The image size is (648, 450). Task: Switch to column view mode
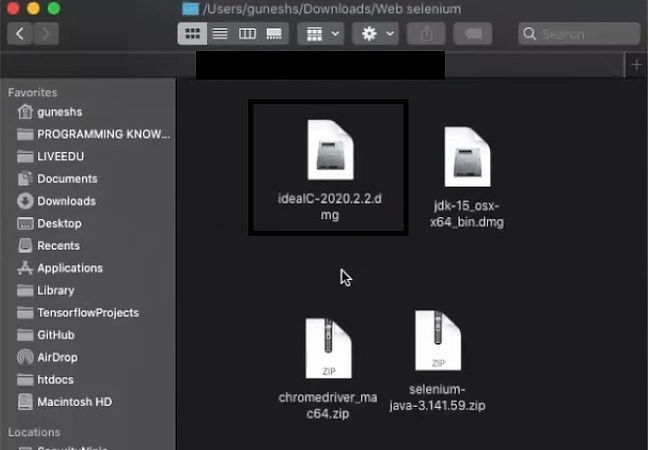point(247,33)
